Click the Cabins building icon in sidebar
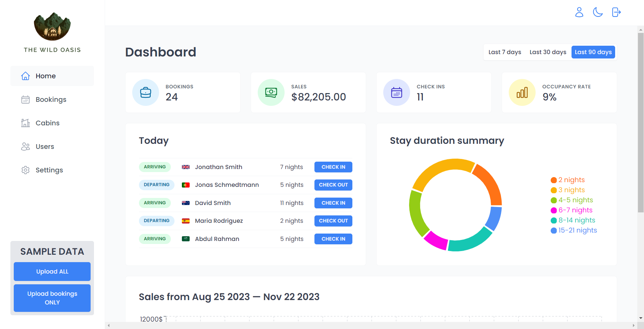The height and width of the screenshot is (329, 644). (x=26, y=123)
